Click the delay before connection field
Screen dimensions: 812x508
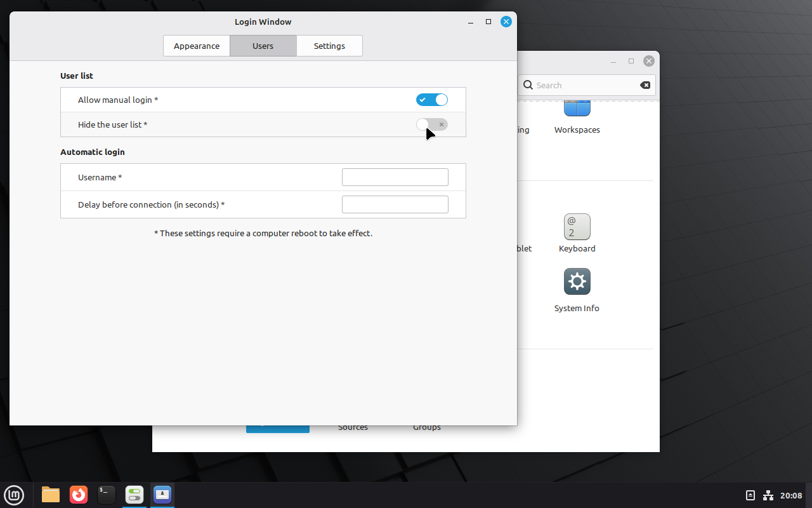pyautogui.click(x=395, y=204)
